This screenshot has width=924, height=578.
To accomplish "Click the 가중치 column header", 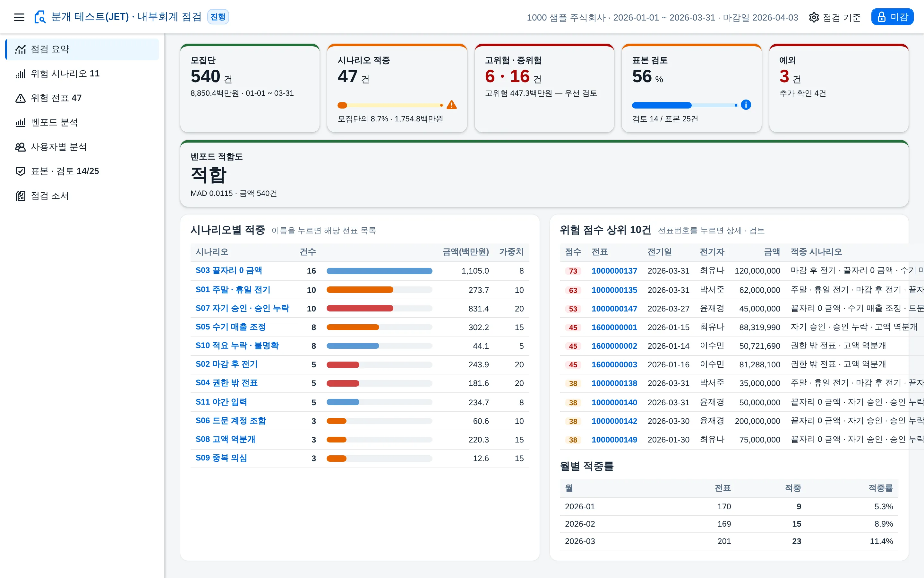I will (511, 252).
